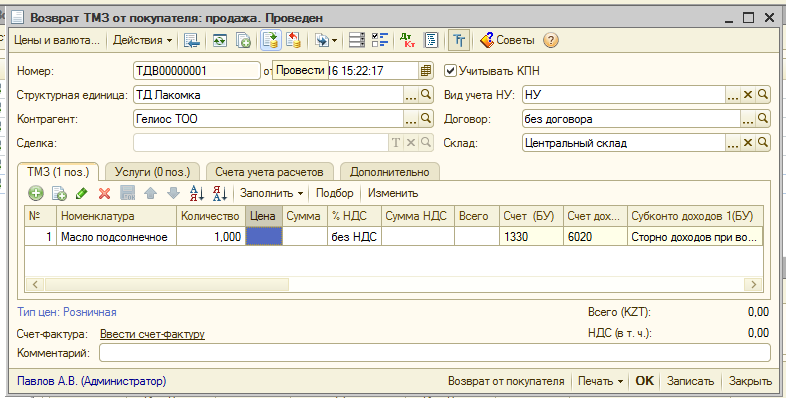Click the help question mark icon
This screenshot has width=786, height=398.
click(550, 40)
